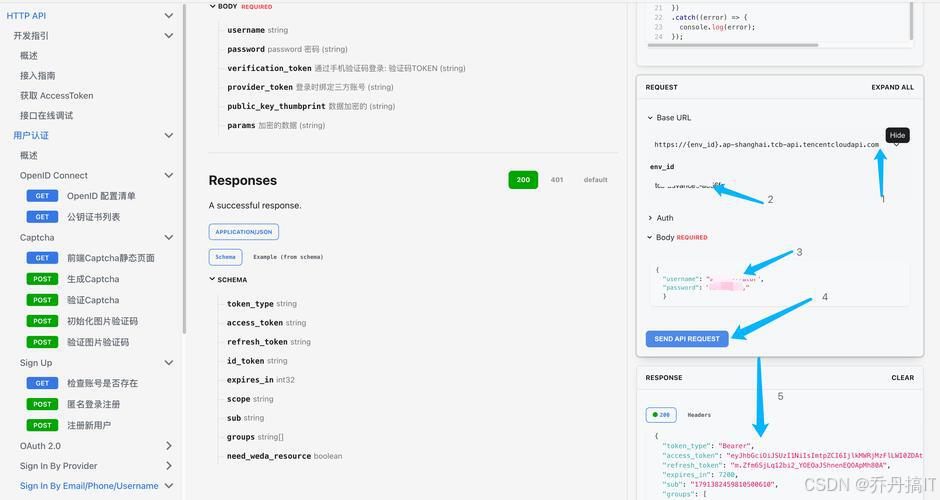Viewport: 940px width, 500px height.
Task: Click the request body JSON editor
Action: coord(779,283)
